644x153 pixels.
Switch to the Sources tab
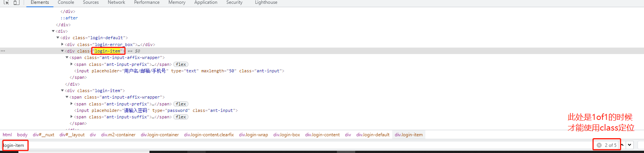(x=91, y=3)
